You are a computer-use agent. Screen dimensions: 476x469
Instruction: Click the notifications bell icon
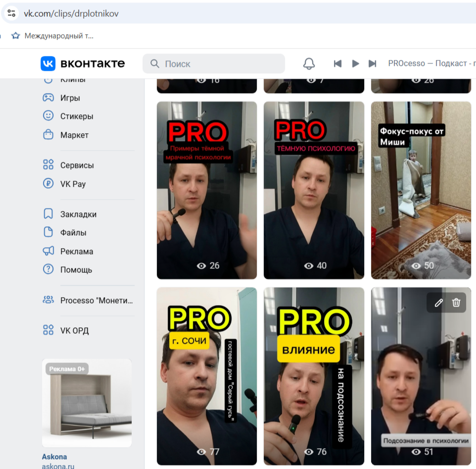309,63
